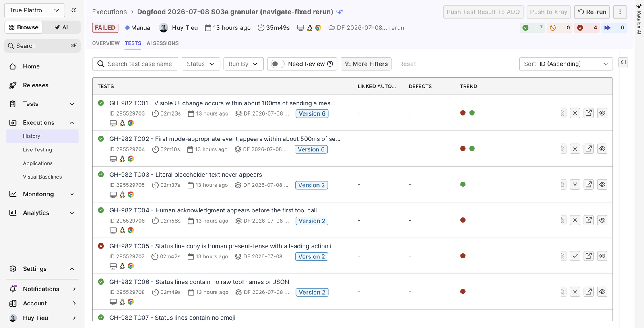Collapse the left sidebar with double-chevron icon

coord(73,10)
